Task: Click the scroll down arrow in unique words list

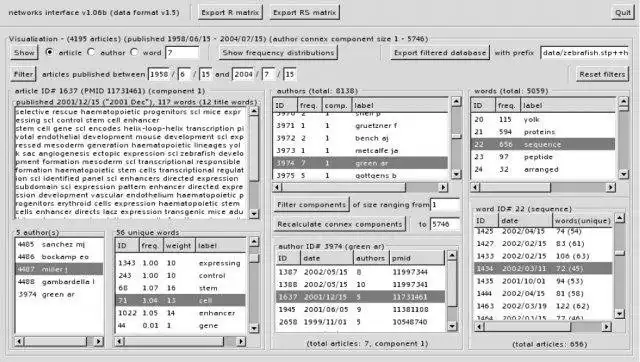Action: tap(254, 328)
